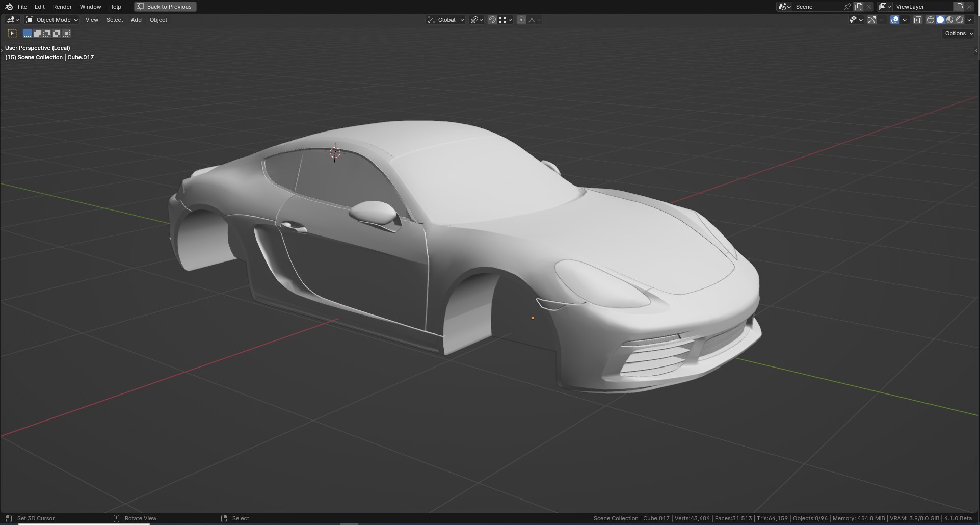Click 'Tris:64,159' in status bar

click(x=773, y=518)
